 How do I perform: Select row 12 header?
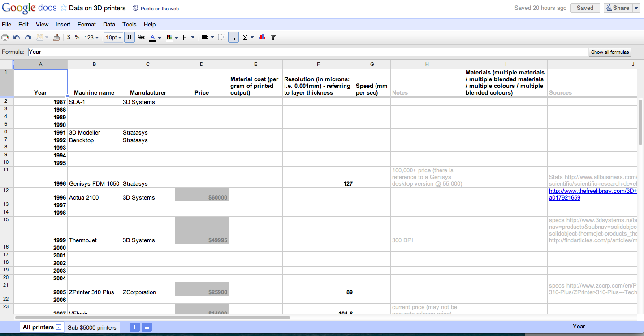coord(7,194)
